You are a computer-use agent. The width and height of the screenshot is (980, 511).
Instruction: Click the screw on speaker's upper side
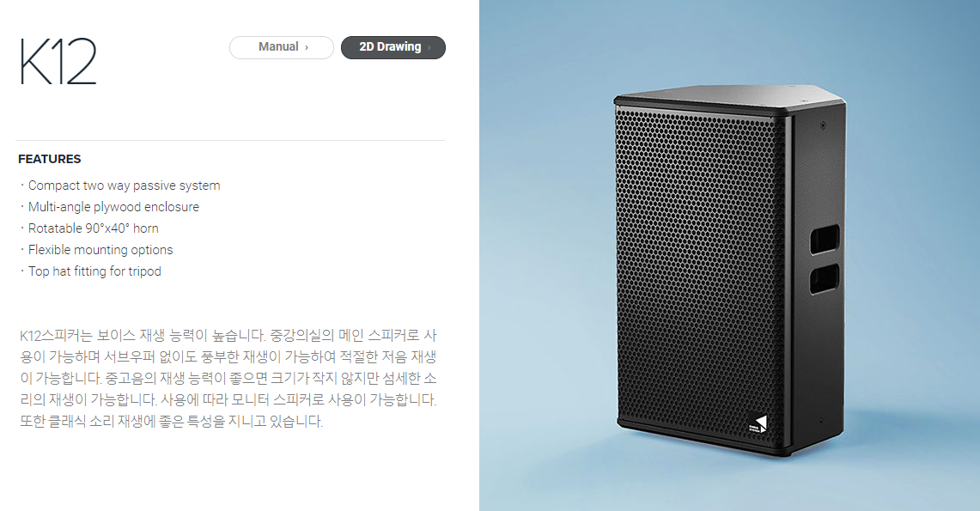pyautogui.click(x=823, y=125)
